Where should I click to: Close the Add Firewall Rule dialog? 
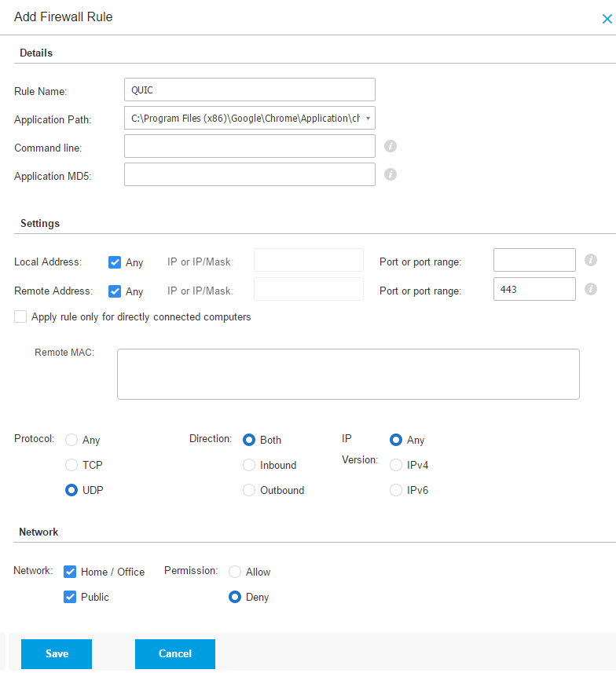tap(607, 20)
